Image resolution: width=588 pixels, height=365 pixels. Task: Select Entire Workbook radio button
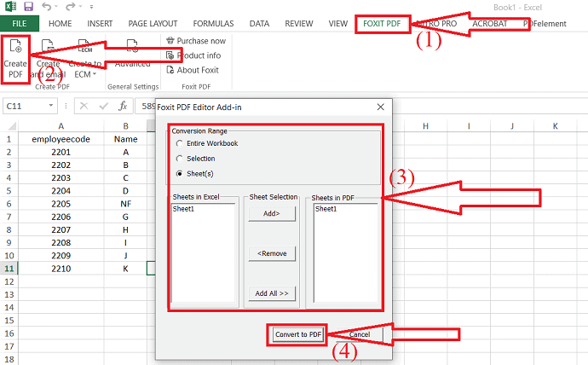tap(180, 143)
